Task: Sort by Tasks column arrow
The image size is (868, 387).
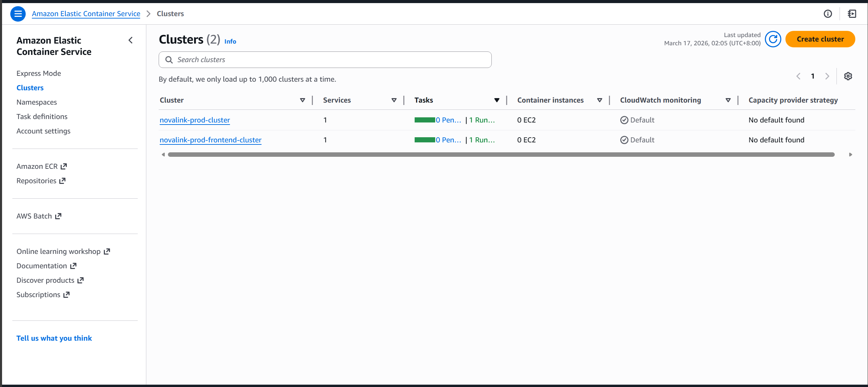Action: click(x=497, y=100)
